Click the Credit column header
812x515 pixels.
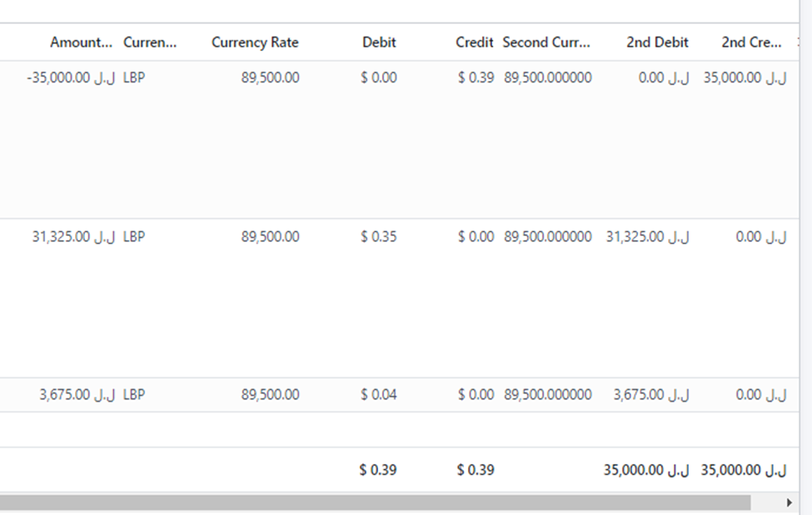pos(474,42)
